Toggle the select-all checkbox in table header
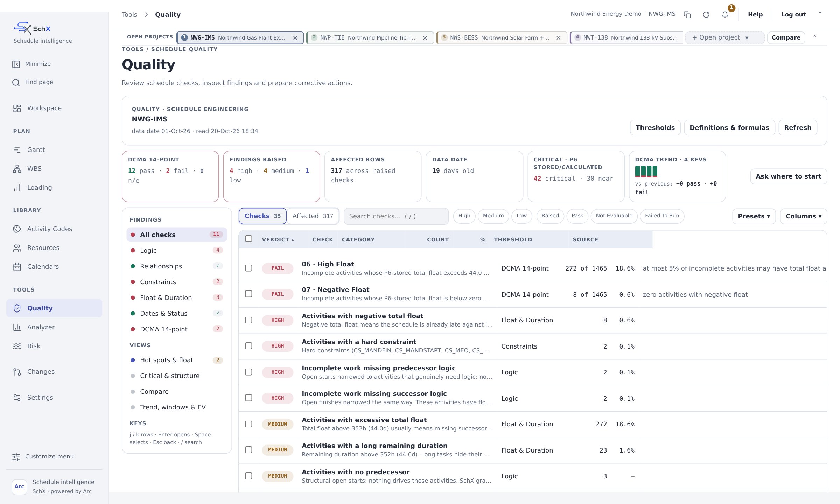This screenshot has width=840, height=504. [248, 239]
